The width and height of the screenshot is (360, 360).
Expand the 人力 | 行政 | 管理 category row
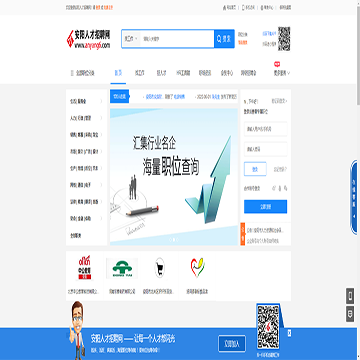87,118
